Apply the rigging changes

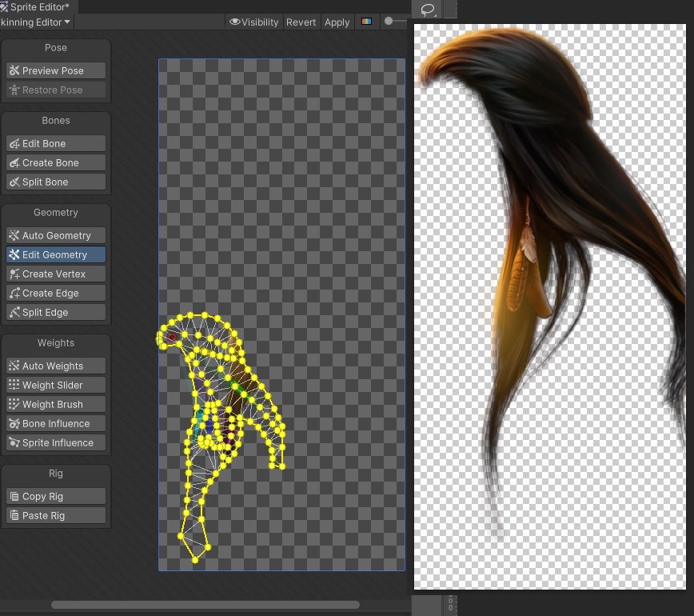pos(337,22)
